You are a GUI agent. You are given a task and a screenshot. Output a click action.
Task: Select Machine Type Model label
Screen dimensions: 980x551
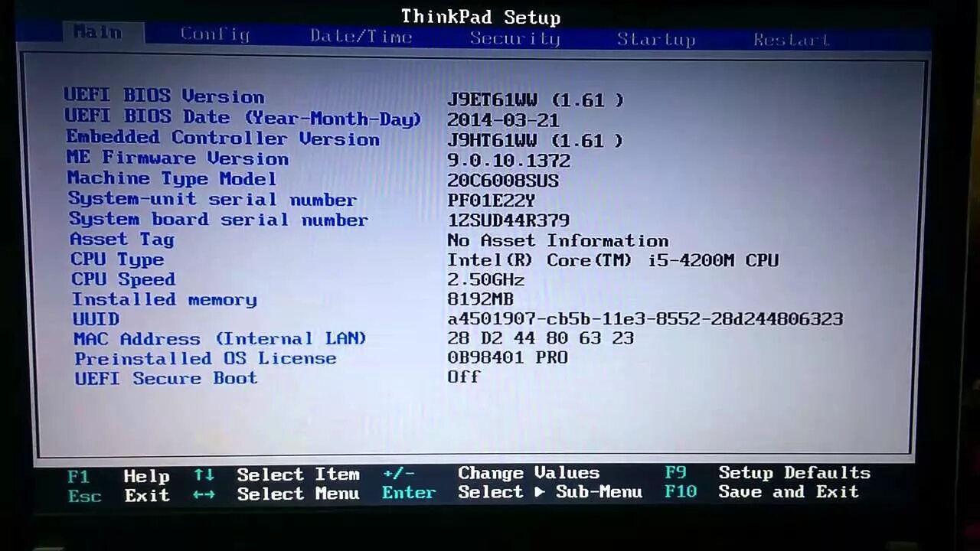[x=171, y=178]
